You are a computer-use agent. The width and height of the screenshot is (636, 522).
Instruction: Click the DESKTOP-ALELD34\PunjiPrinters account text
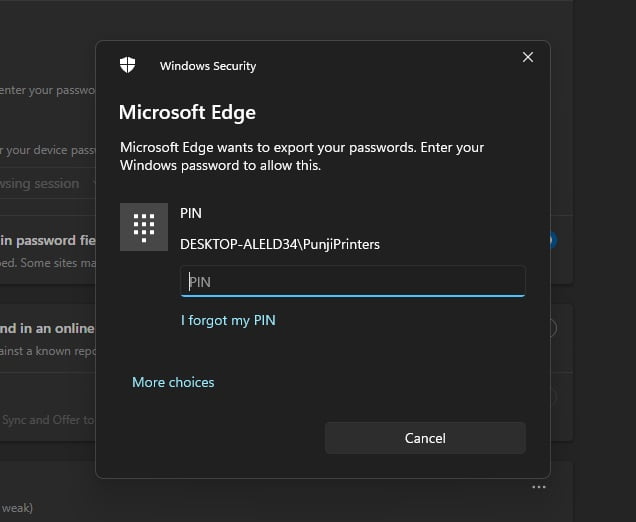280,244
